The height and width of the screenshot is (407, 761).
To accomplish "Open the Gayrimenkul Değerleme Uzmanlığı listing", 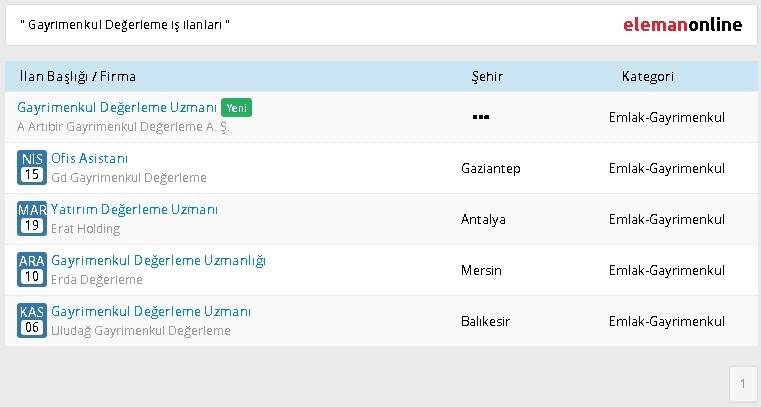I will (159, 260).
